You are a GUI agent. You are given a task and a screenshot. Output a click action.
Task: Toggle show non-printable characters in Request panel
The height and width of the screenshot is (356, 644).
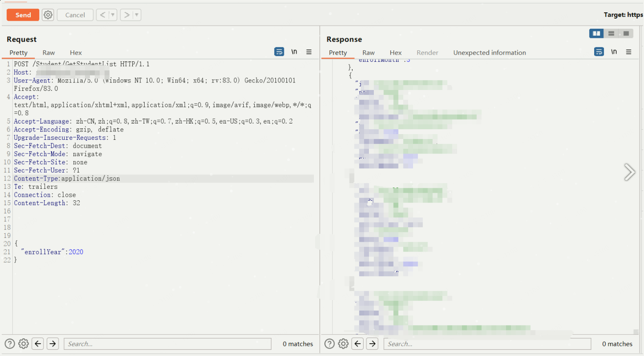coord(294,52)
